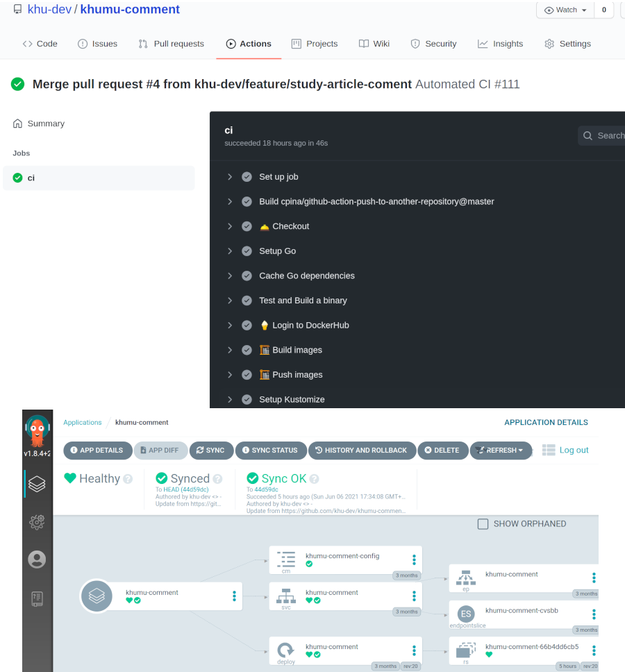
Task: Click the APP DETAILS button
Action: 97,450
